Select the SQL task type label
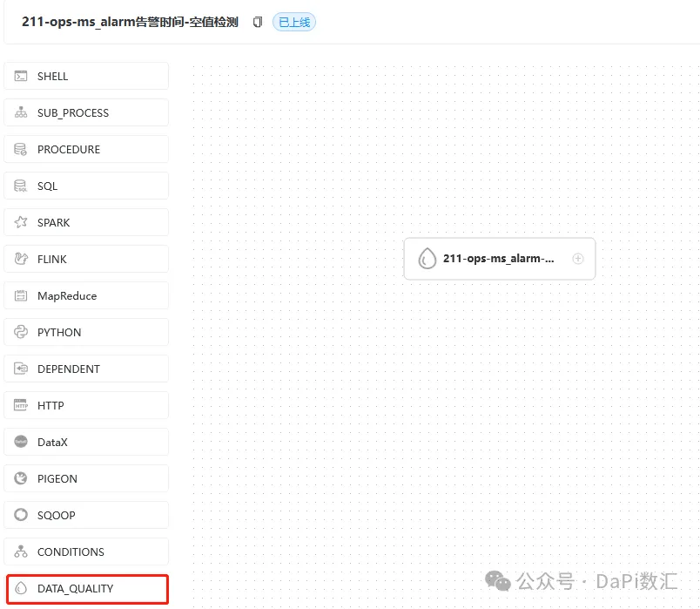The width and height of the screenshot is (700, 609). (47, 186)
